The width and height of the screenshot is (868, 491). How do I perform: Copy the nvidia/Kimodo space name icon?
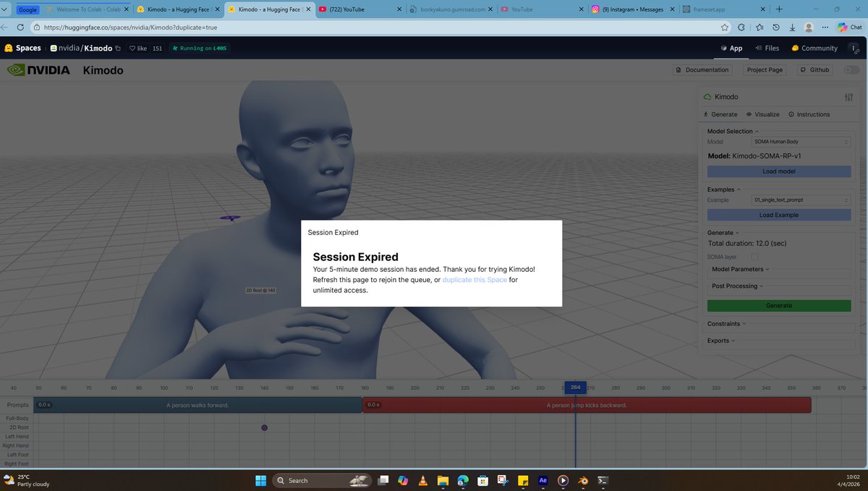coord(118,48)
